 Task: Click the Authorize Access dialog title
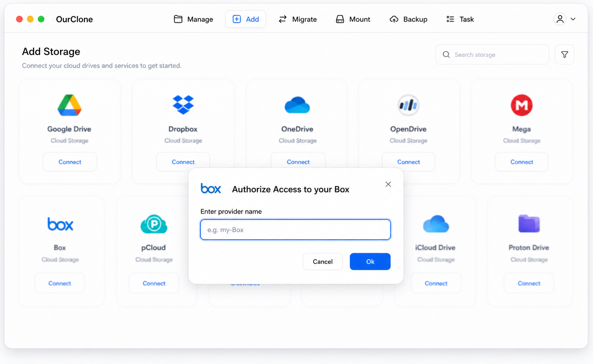291,189
